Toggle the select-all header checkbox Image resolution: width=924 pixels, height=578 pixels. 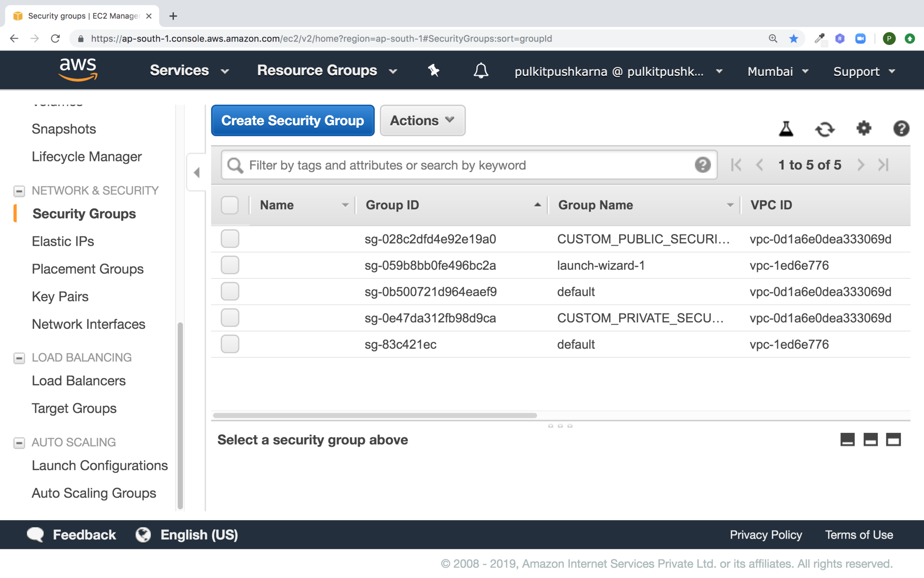(230, 205)
